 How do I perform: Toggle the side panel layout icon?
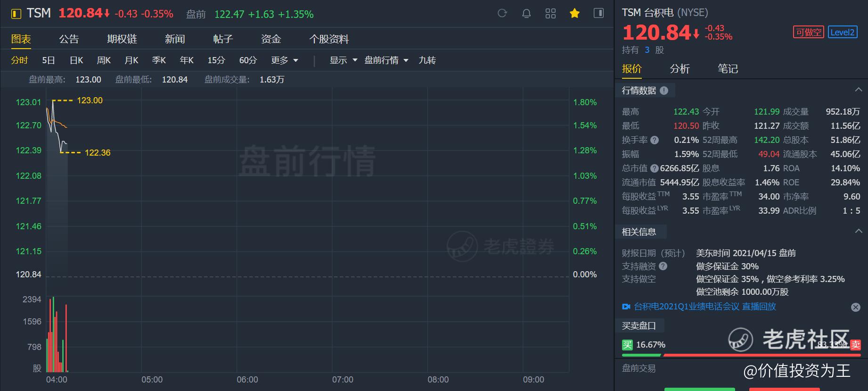(598, 13)
